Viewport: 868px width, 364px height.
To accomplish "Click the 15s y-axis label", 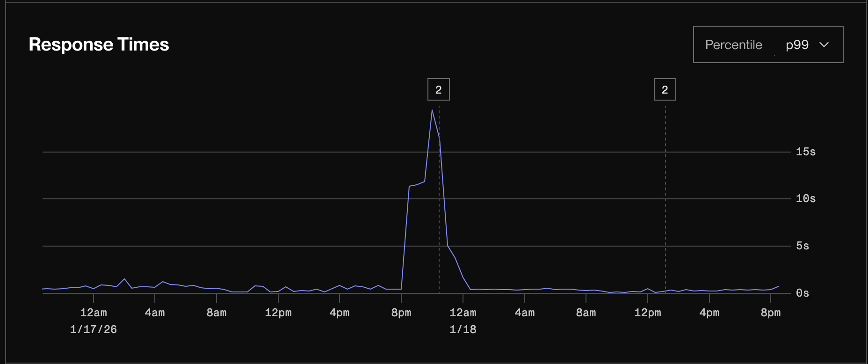I will coord(805,152).
